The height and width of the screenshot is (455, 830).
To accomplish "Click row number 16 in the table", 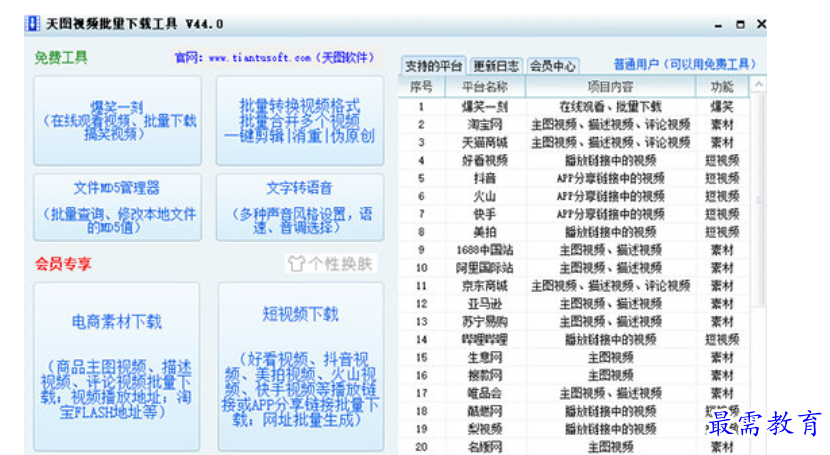I will tap(421, 376).
